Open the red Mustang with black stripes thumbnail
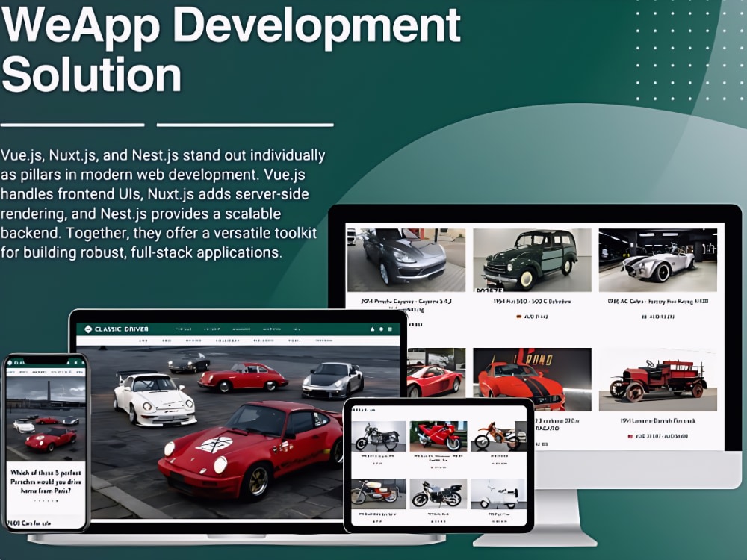Screen dimensions: 747x560 (x=532, y=379)
